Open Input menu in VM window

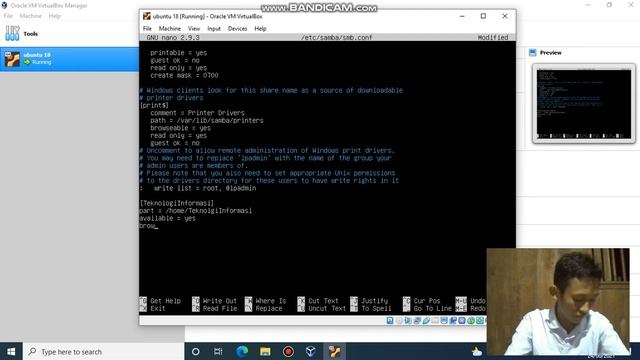214,29
